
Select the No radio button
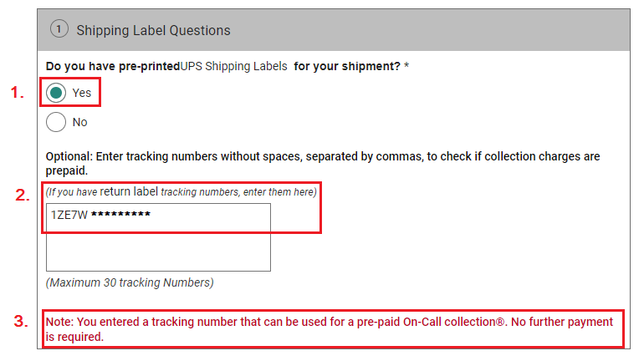coord(57,122)
